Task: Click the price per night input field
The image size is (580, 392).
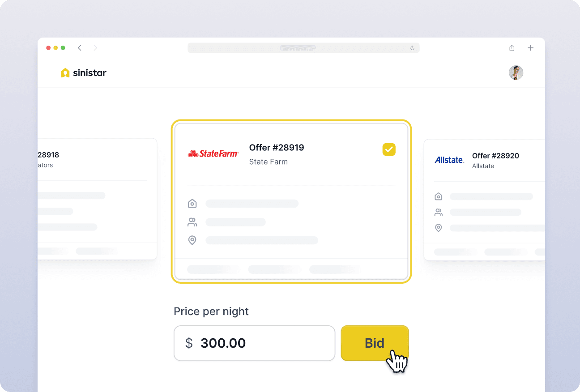Action: point(254,343)
